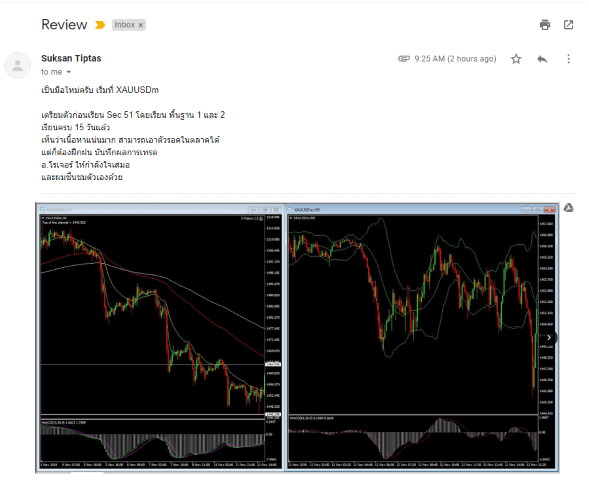
Task: Click the Review subject heading
Action: pos(64,25)
